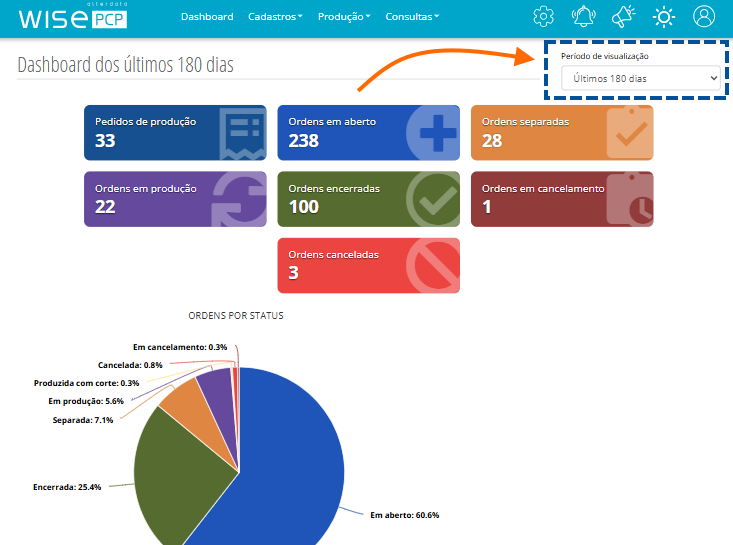
Task: Expand the Cadastros menu
Action: coord(275,17)
